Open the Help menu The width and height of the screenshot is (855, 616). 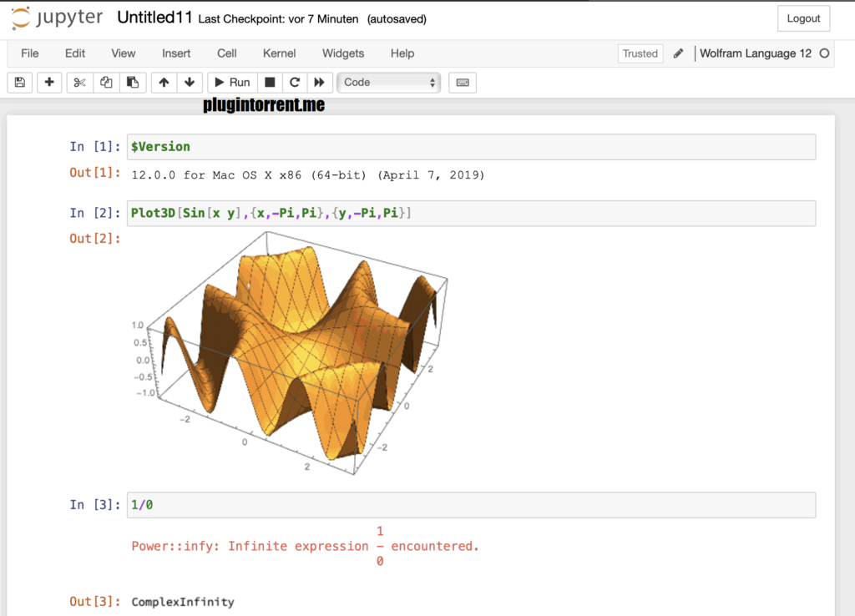click(402, 53)
